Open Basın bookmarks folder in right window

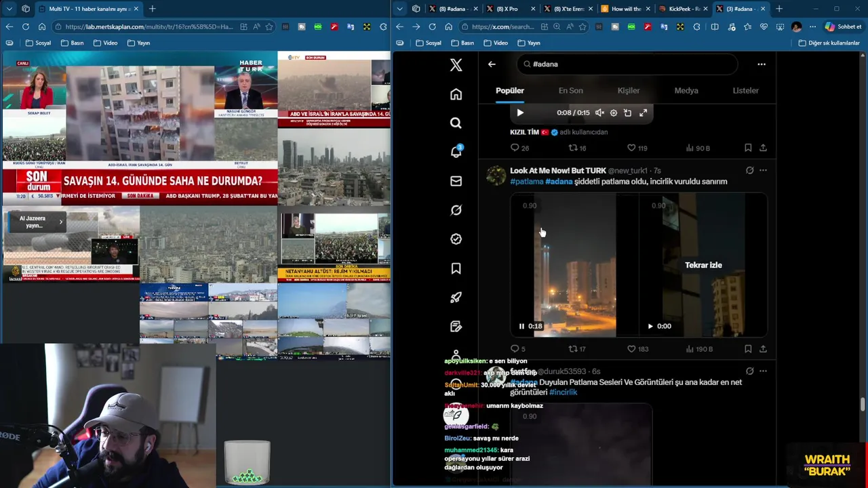pyautogui.click(x=462, y=43)
